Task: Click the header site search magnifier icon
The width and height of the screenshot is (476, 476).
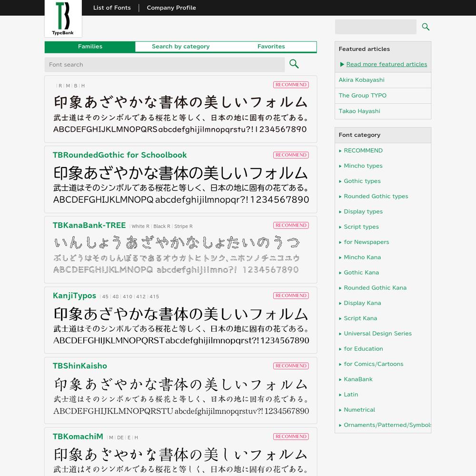Action: tap(426, 27)
